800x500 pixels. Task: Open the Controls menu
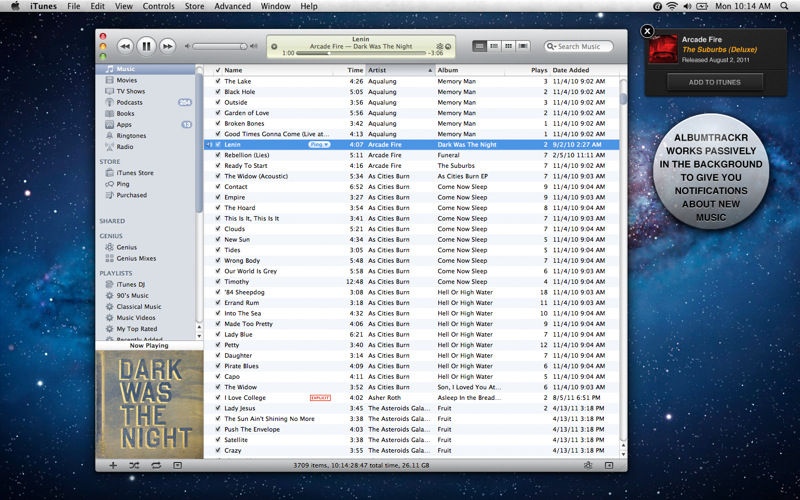click(158, 6)
